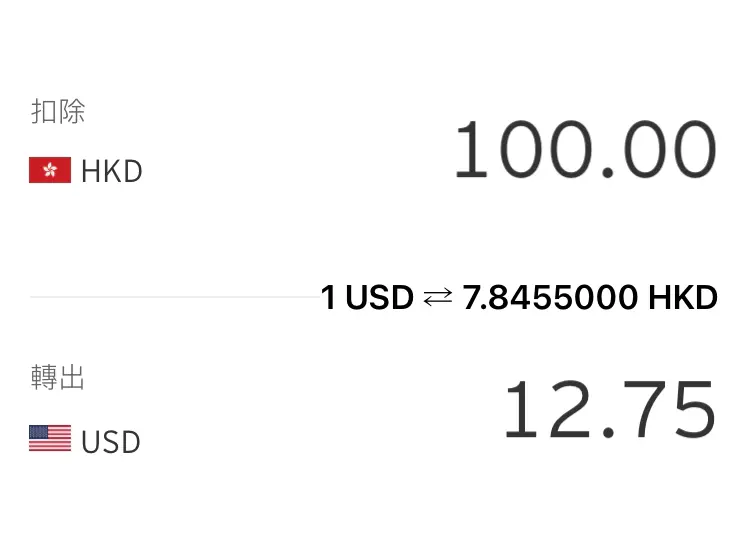
Task: Tap the Hong Kong flag icon
Action: click(x=50, y=170)
